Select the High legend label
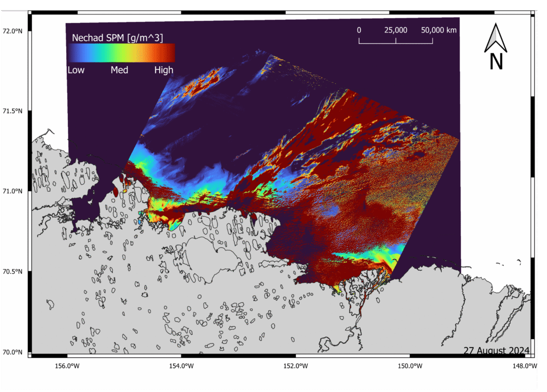Image resolution: width=547 pixels, height=392 pixels. [163, 70]
